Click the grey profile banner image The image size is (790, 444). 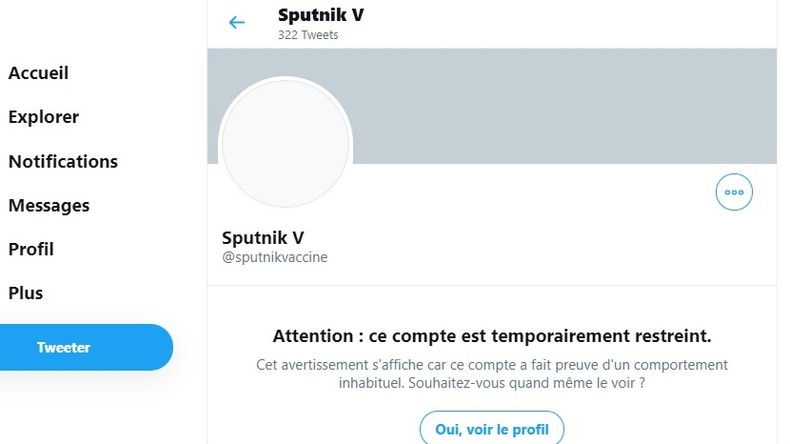[560, 103]
